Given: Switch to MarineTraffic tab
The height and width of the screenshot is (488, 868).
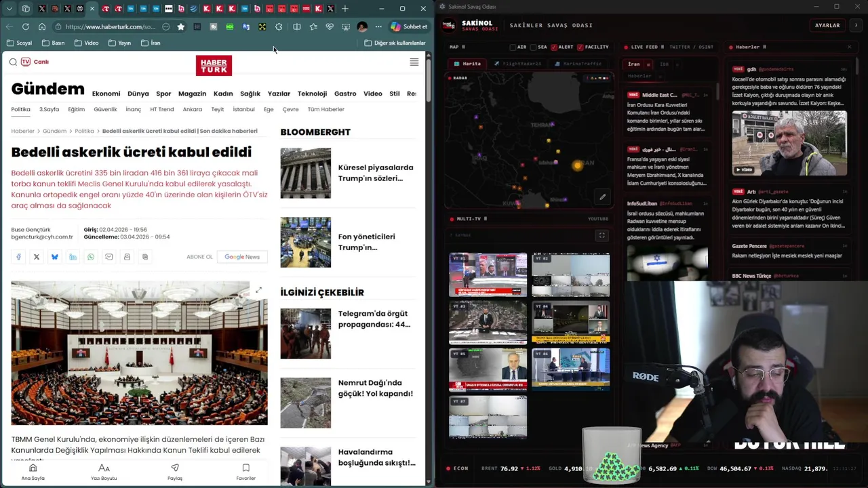Looking at the screenshot, I should 578,64.
